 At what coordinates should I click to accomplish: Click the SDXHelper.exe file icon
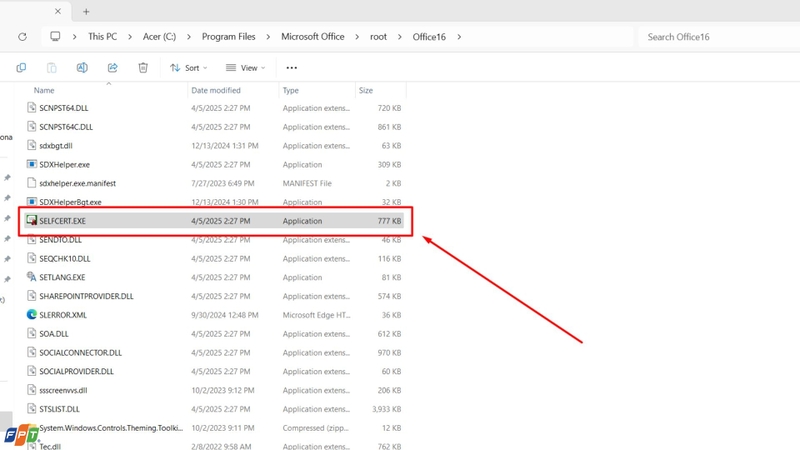pyautogui.click(x=32, y=164)
